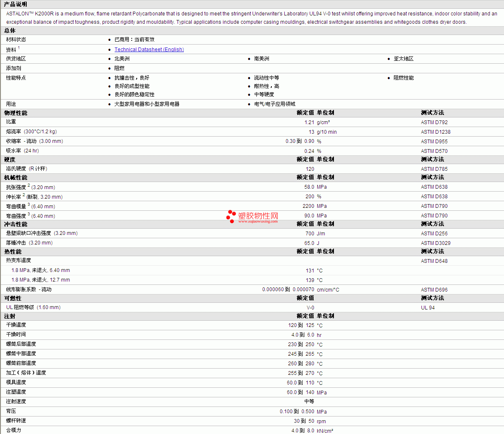Select the 阻燃性能 feature
Viewport: 504px width, 434px height.
coord(404,78)
